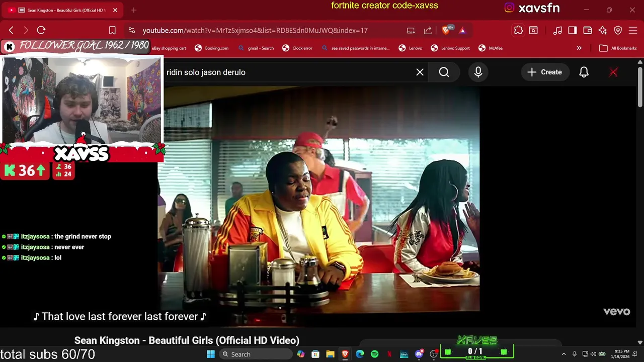Open the Booking.com bookmark

[x=212, y=48]
